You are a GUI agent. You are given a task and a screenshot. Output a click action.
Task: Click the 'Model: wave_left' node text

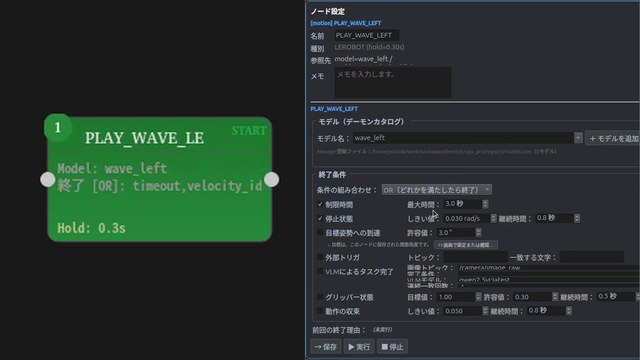[112, 169]
